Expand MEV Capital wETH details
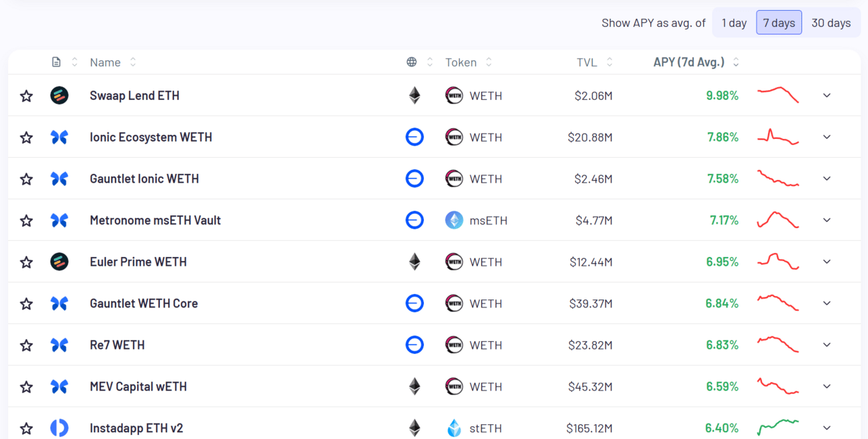Viewport: 868px width, 439px height. coord(827,387)
